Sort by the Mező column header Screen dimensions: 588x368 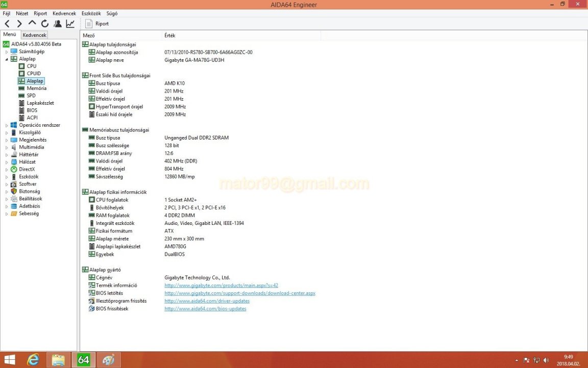(121, 35)
